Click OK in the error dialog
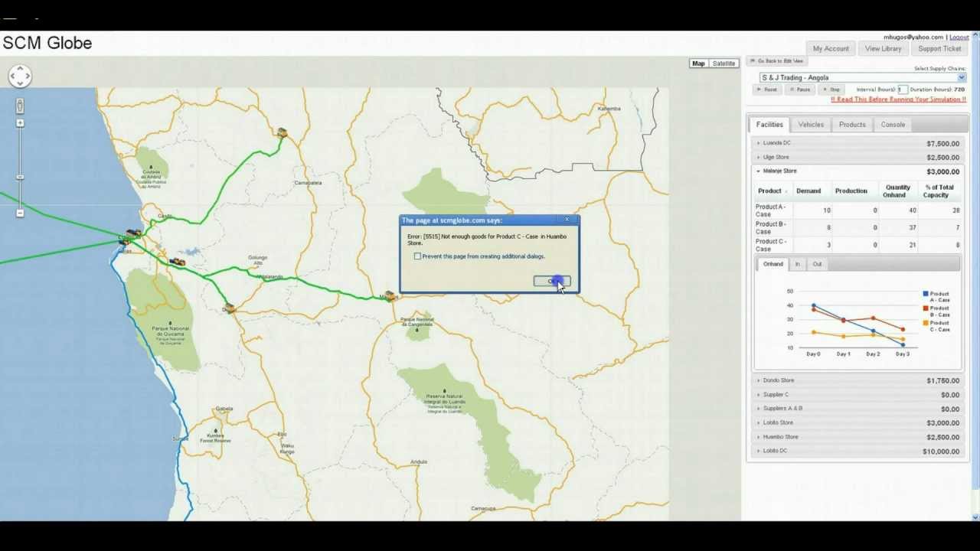980x551 pixels. (551, 281)
